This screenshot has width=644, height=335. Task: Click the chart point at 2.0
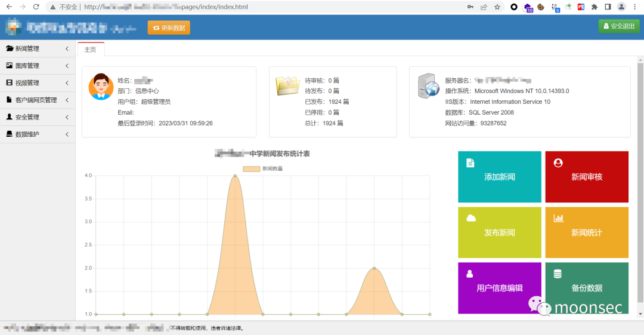pos(374,268)
